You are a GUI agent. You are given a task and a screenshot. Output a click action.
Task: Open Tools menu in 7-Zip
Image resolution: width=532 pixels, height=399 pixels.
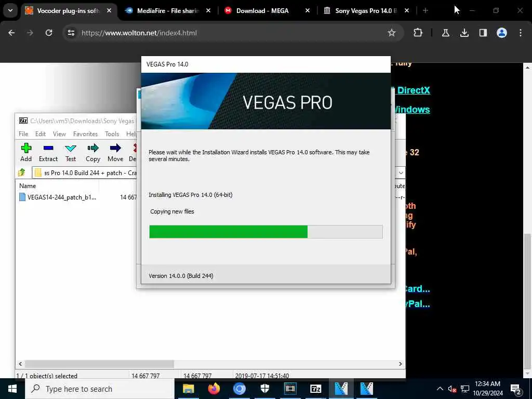coord(112,134)
